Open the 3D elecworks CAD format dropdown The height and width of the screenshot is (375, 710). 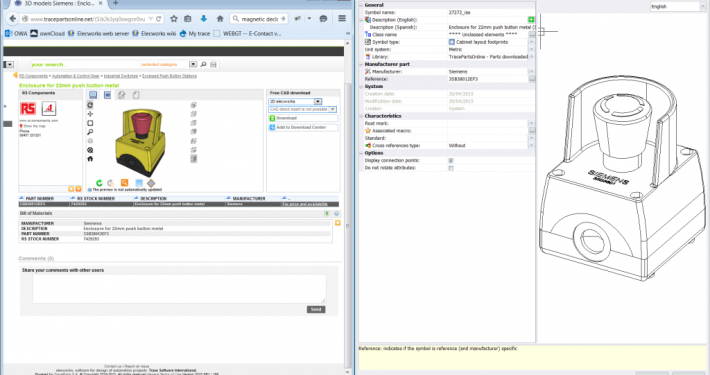[x=318, y=101]
